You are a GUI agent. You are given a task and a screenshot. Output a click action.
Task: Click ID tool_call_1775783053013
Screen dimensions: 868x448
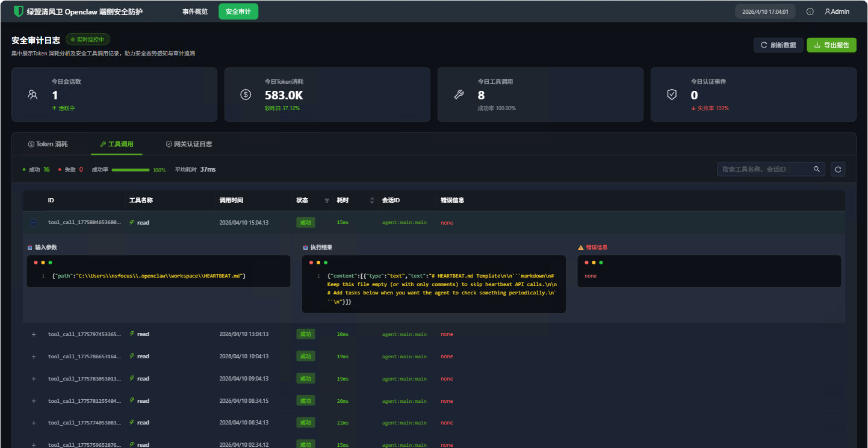tap(84, 379)
